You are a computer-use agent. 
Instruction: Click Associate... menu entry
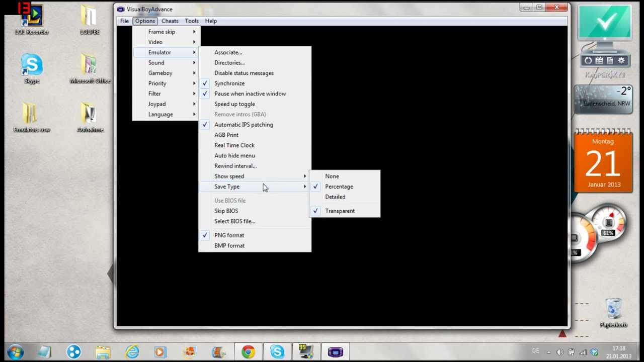tap(255, 52)
